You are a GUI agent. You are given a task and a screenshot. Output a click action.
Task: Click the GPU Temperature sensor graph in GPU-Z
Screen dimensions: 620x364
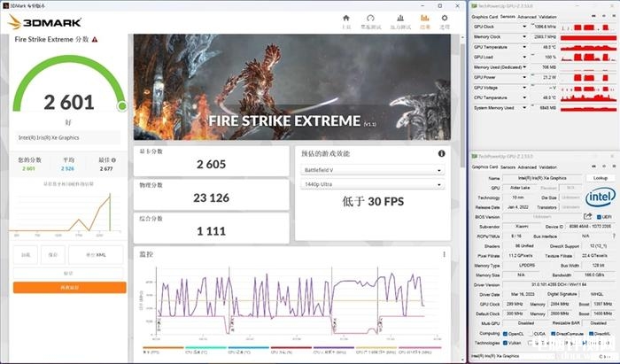click(x=588, y=47)
